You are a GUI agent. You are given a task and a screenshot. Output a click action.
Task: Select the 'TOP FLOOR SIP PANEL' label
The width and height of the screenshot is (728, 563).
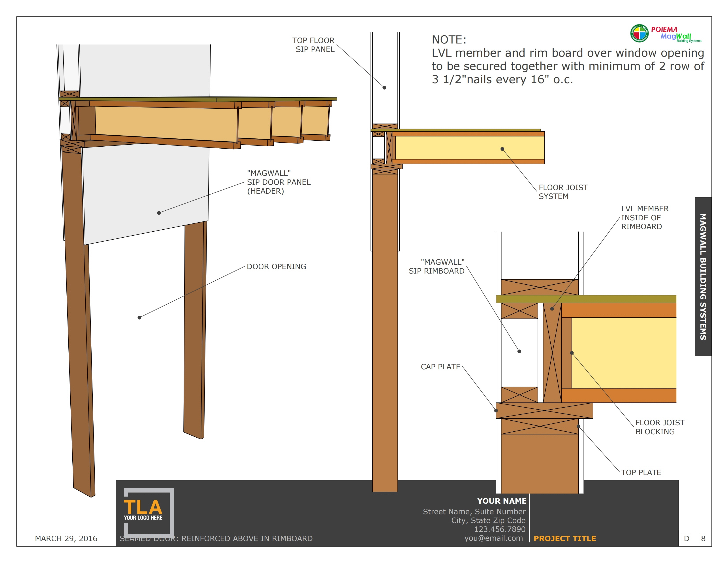click(313, 45)
